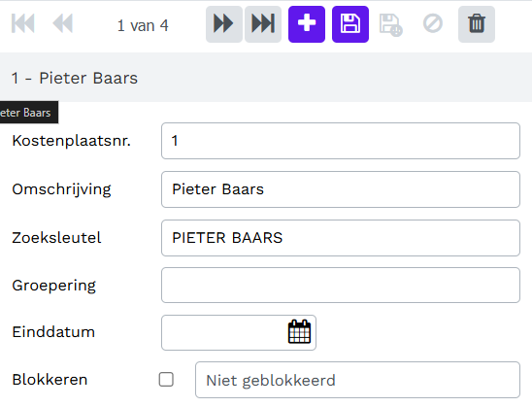Delete record with the trash icon
Viewport: 532px width, 407px height.
477,24
